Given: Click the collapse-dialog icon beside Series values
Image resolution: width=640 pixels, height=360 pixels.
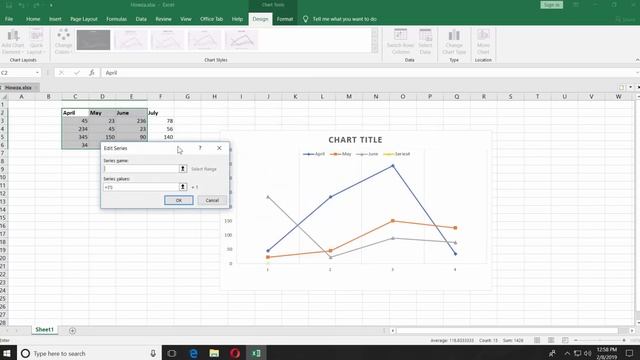Looking at the screenshot, I should 183,187.
